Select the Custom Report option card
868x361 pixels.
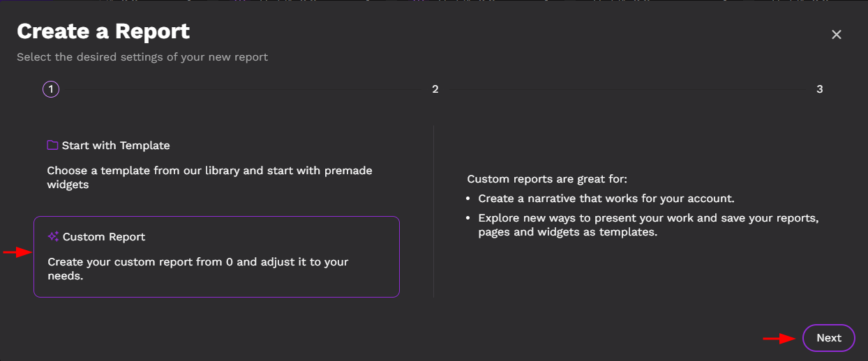pyautogui.click(x=216, y=256)
